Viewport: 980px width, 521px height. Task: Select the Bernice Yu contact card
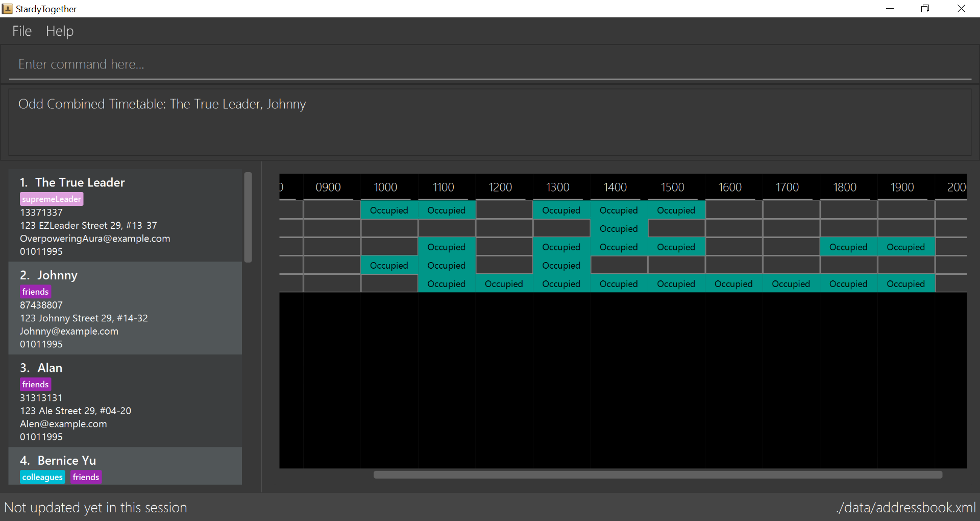125,466
